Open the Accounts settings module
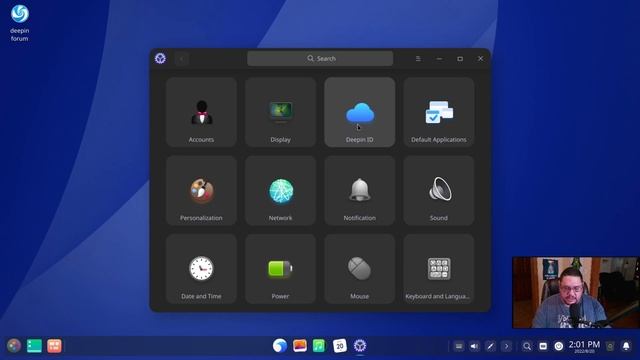Image resolution: width=640 pixels, height=360 pixels. click(201, 112)
